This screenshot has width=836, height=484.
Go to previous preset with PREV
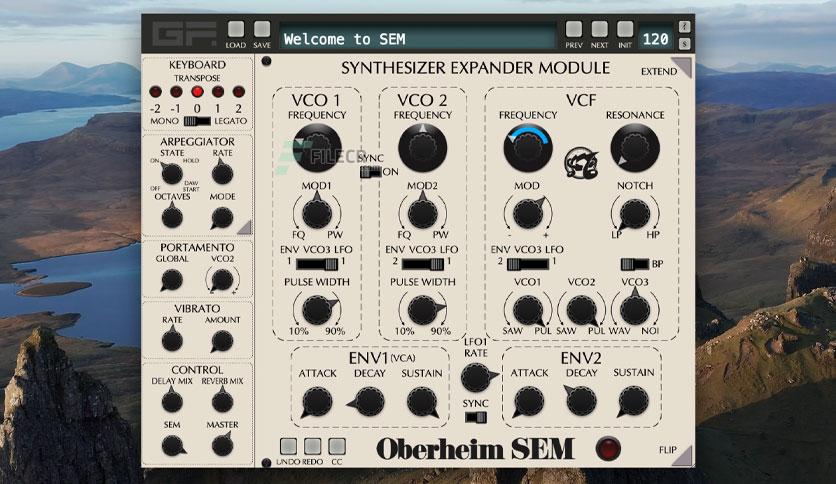[x=574, y=29]
